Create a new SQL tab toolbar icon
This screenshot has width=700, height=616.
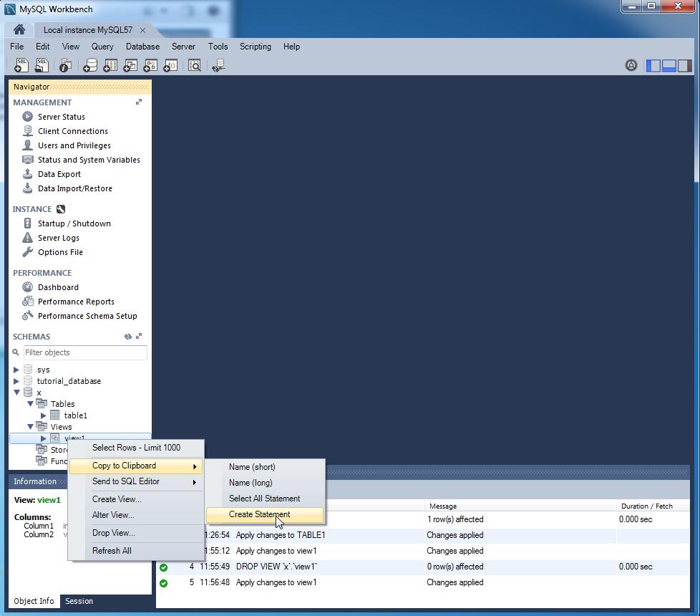coord(21,65)
